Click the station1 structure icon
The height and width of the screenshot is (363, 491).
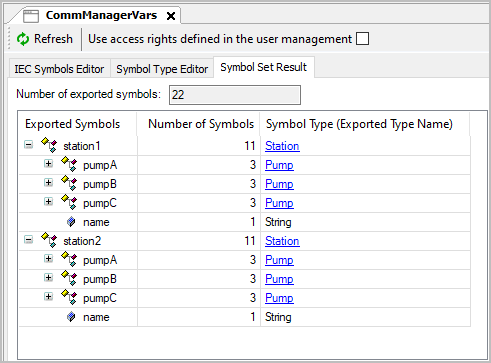pyautogui.click(x=49, y=146)
